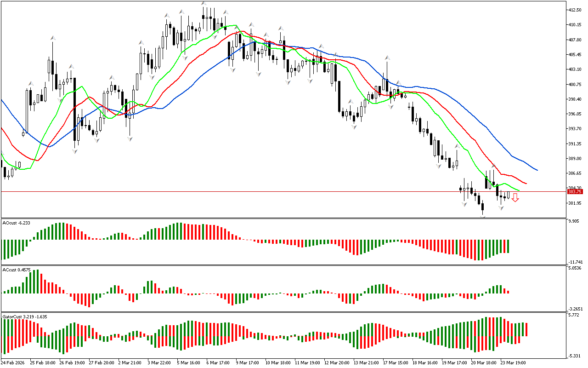Click the 24 Feb 2026 date label
This screenshot has height=368, width=588.
[13, 362]
